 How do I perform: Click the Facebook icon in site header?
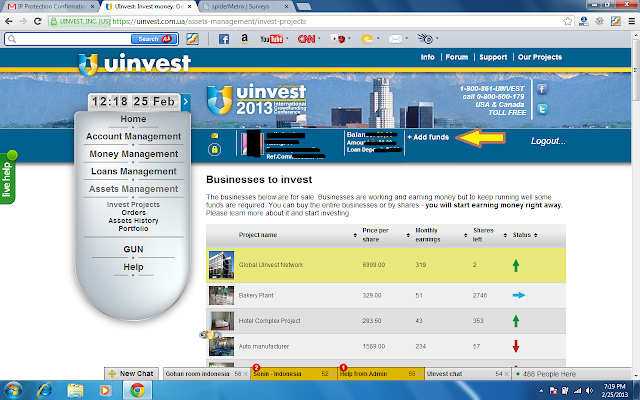pos(542,89)
